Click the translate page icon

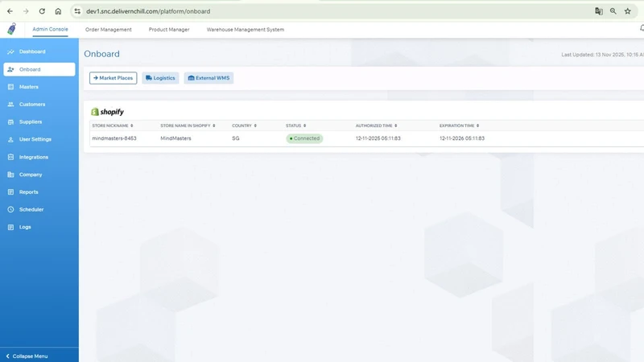599,11
